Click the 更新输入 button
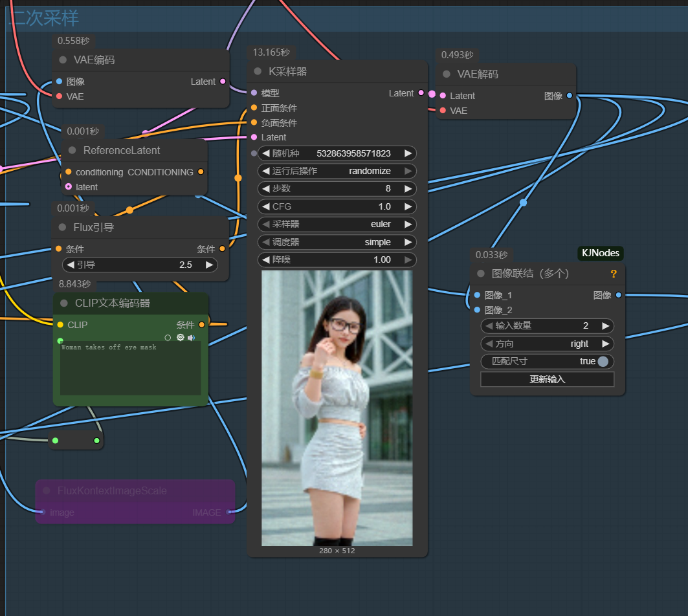The width and height of the screenshot is (688, 616). [547, 379]
